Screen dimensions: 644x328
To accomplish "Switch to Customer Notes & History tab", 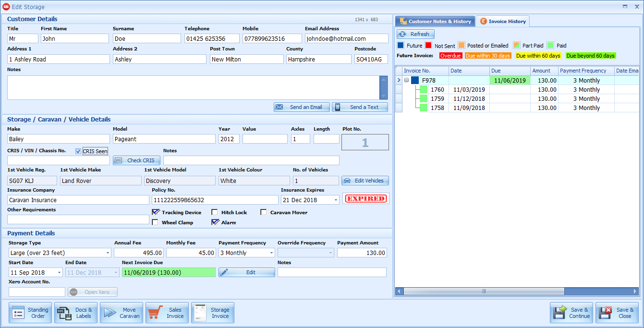I will tap(435, 21).
